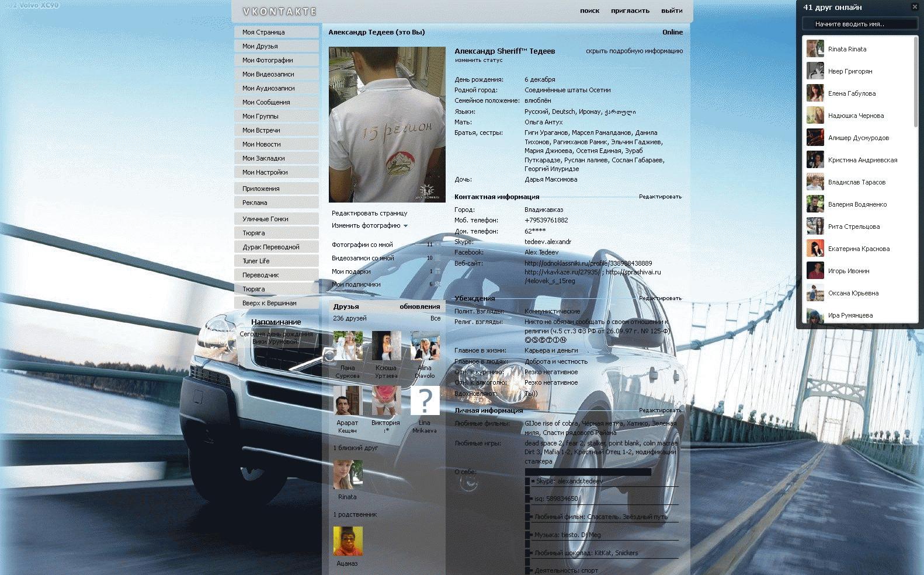Open Арарат Кещян's friend thumbnail
The height and width of the screenshot is (575, 924).
pos(348,400)
